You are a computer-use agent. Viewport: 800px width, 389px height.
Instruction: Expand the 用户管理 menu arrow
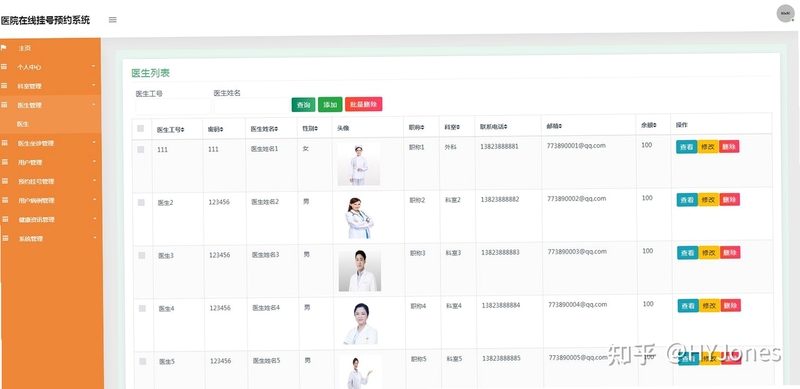pos(94,161)
